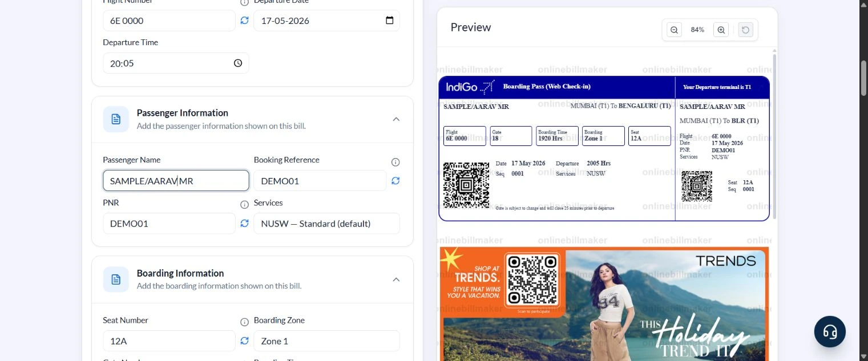Edit the Departure Date field
This screenshot has width=868, height=361.
tap(326, 21)
